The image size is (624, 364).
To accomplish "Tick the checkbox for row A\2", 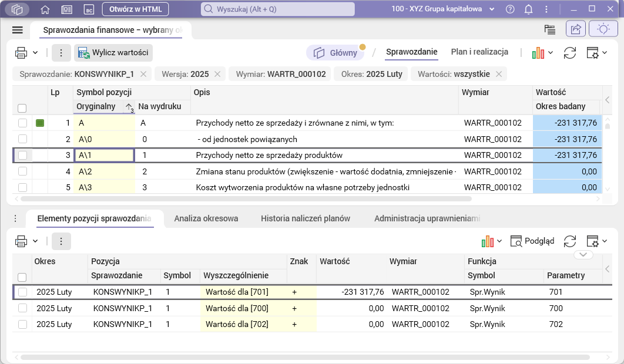I will [22, 171].
